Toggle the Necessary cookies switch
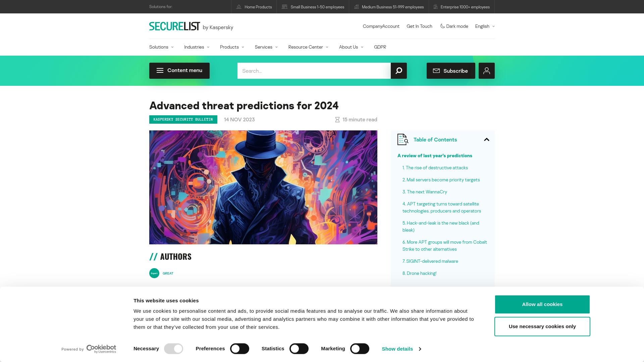This screenshot has height=362, width=644. coord(173,349)
